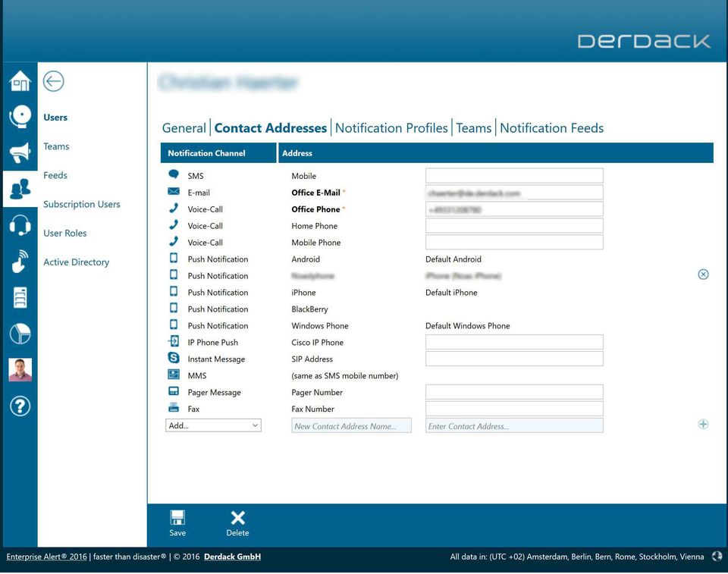Open User Roles in side menu
Screen dimensions: 728x574
point(65,233)
